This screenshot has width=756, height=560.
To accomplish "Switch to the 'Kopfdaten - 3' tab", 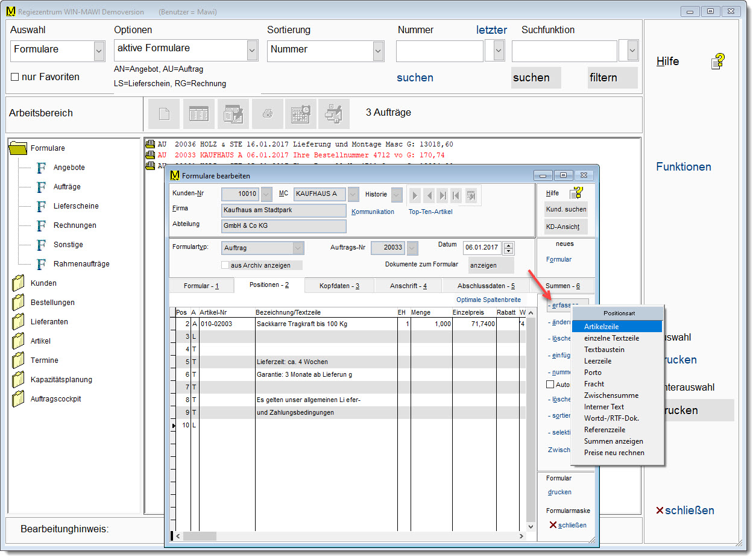I will (x=339, y=286).
